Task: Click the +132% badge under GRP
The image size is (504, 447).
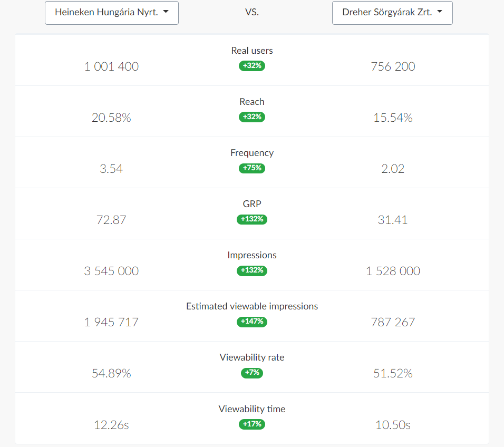Action: coord(252,219)
